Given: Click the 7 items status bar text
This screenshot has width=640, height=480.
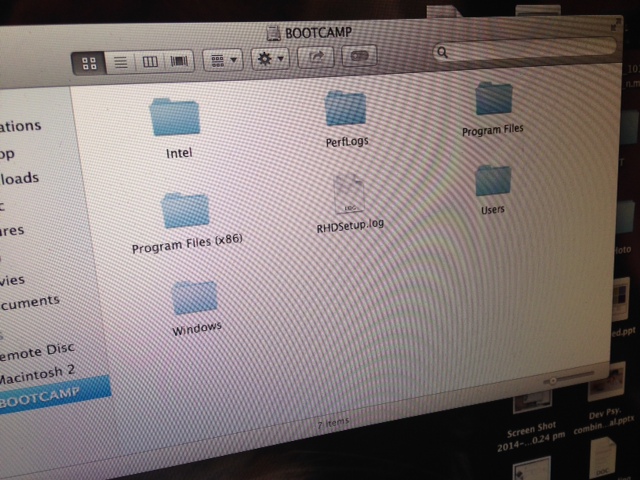Looking at the screenshot, I should (333, 423).
